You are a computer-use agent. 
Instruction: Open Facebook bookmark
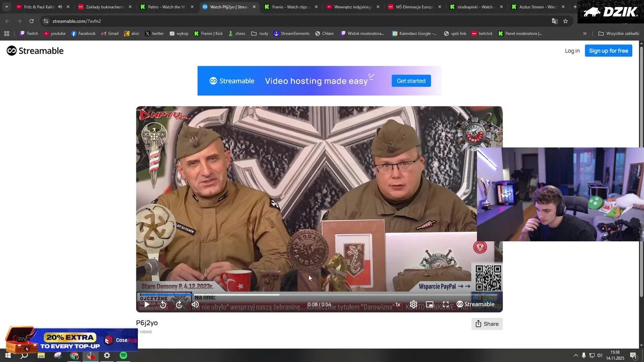pos(83,34)
